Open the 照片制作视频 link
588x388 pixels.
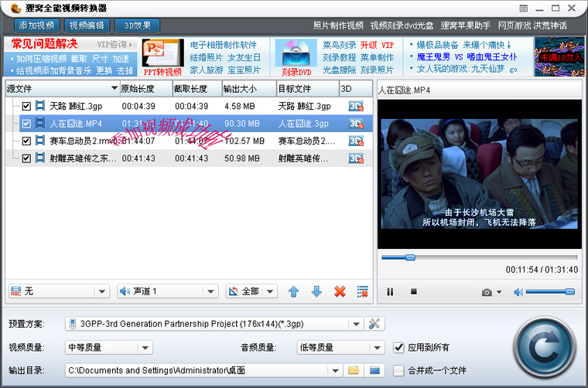(x=338, y=26)
